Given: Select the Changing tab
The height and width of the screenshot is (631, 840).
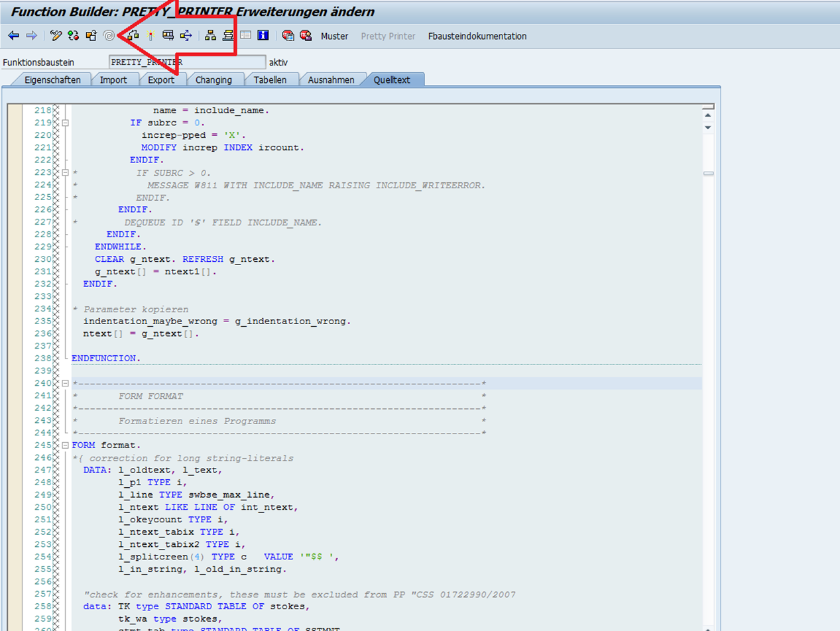Looking at the screenshot, I should point(213,80).
